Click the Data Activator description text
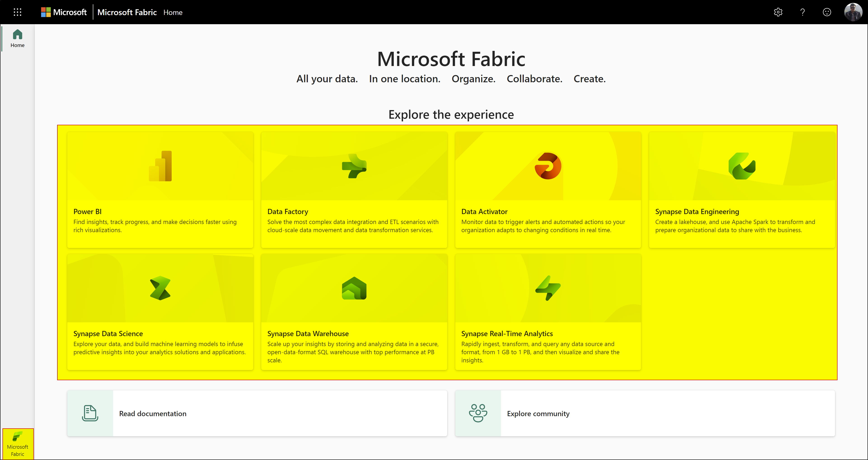The image size is (868, 460). (x=543, y=226)
